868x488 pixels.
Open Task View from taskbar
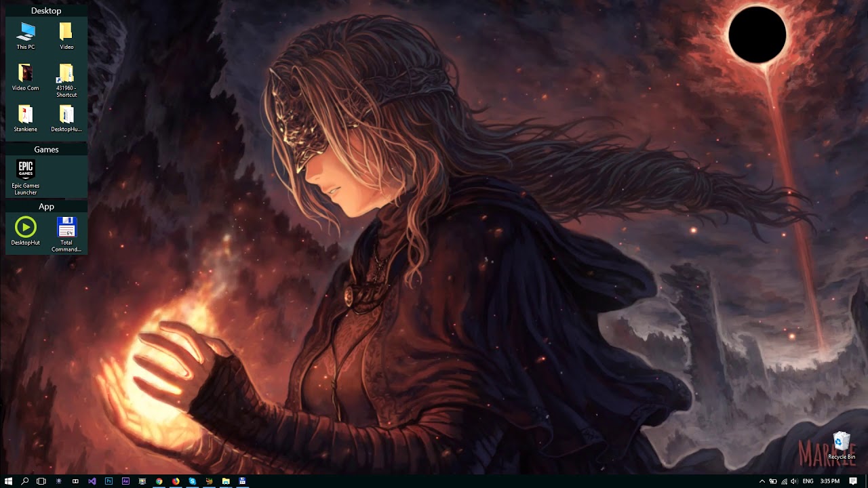click(41, 481)
